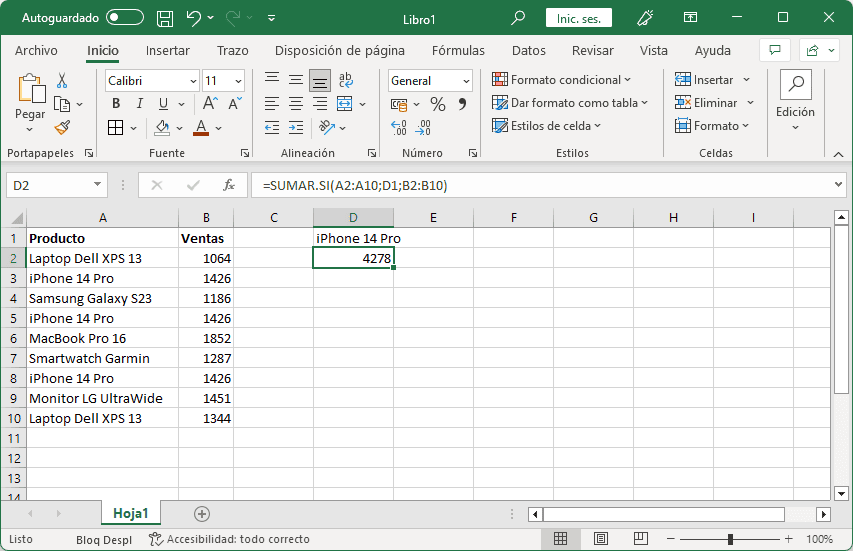Click the Borders icon
Screen dimensions: 853x551
coord(115,128)
